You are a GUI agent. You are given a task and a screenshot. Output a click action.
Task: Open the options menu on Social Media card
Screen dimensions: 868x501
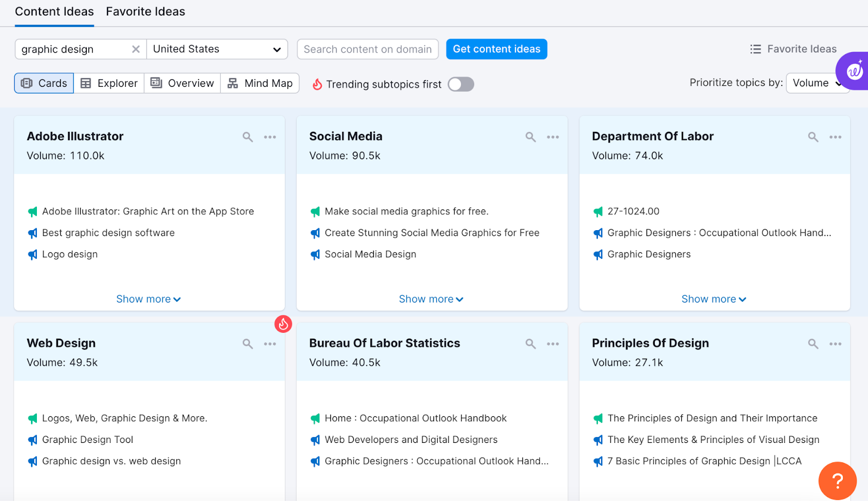[553, 137]
